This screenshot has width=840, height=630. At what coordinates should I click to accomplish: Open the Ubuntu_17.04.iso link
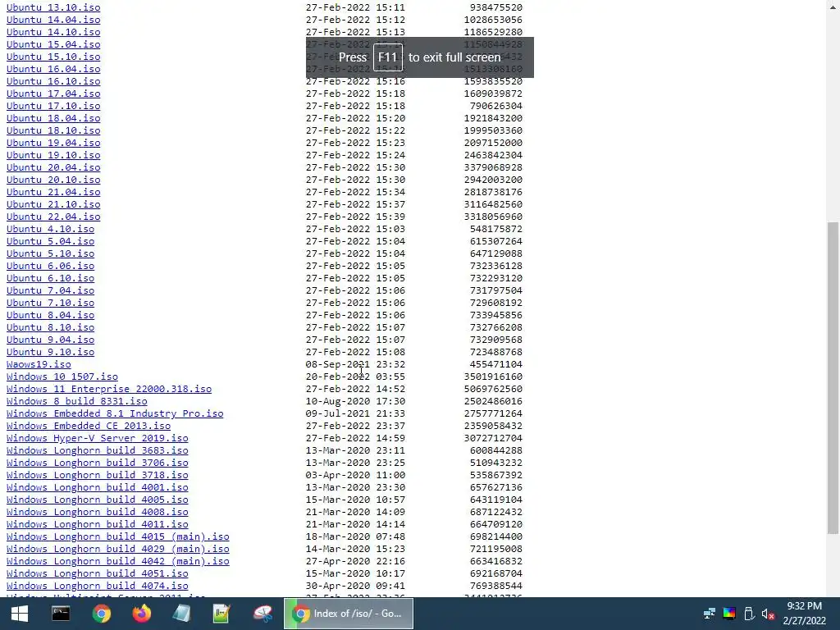tap(53, 94)
